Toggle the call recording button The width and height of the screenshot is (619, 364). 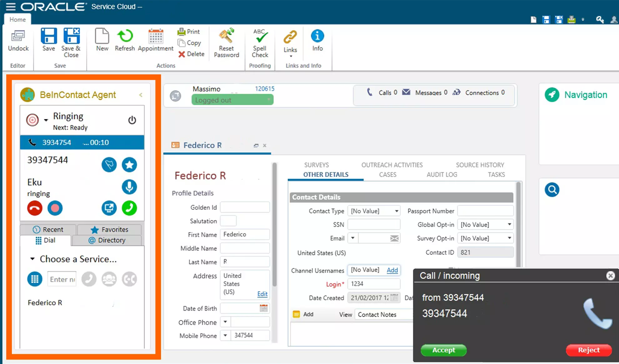tap(55, 208)
